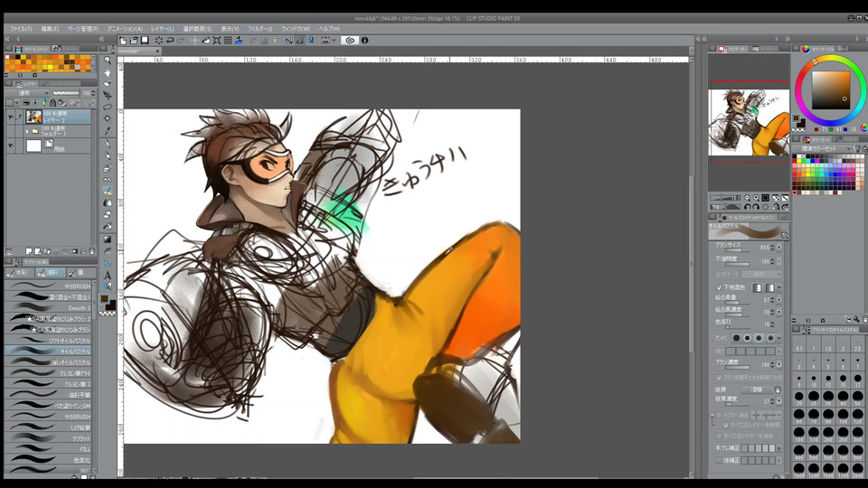The width and height of the screenshot is (868, 488).
Task: Select ソフトオイルパステル brush
Action: tap(49, 341)
